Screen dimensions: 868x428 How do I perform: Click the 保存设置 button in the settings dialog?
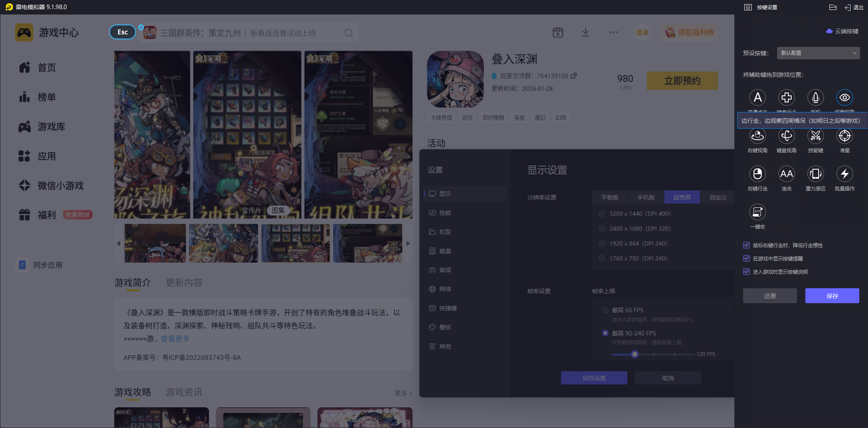pyautogui.click(x=594, y=378)
